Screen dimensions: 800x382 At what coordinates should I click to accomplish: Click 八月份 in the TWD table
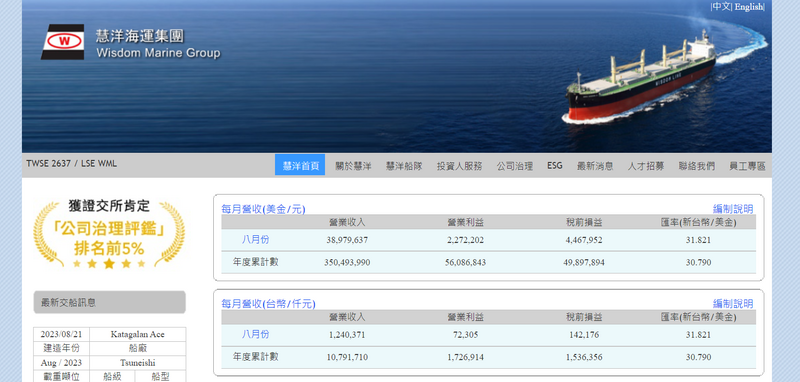pyautogui.click(x=255, y=334)
